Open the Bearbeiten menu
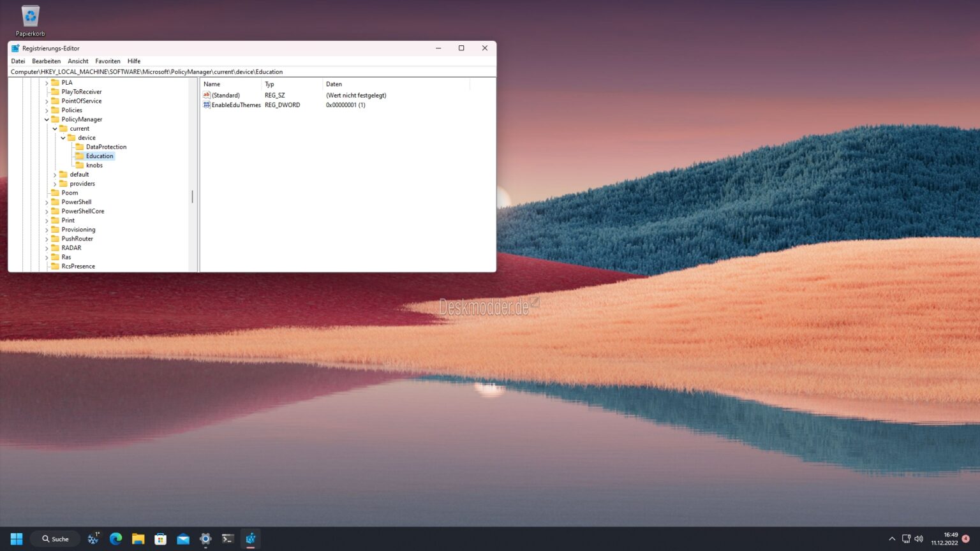Screen dimensions: 980x551 pyautogui.click(x=46, y=61)
